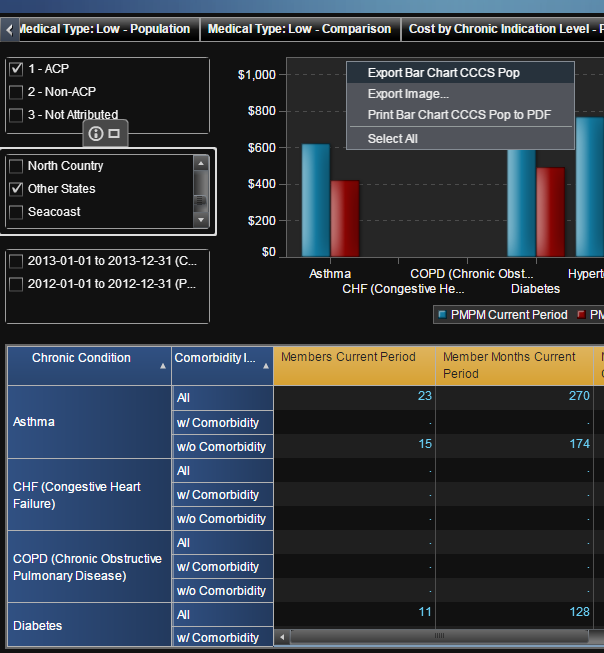The height and width of the screenshot is (653, 604).
Task: Click COPD w/ Comorbidity cell
Action: point(222,567)
